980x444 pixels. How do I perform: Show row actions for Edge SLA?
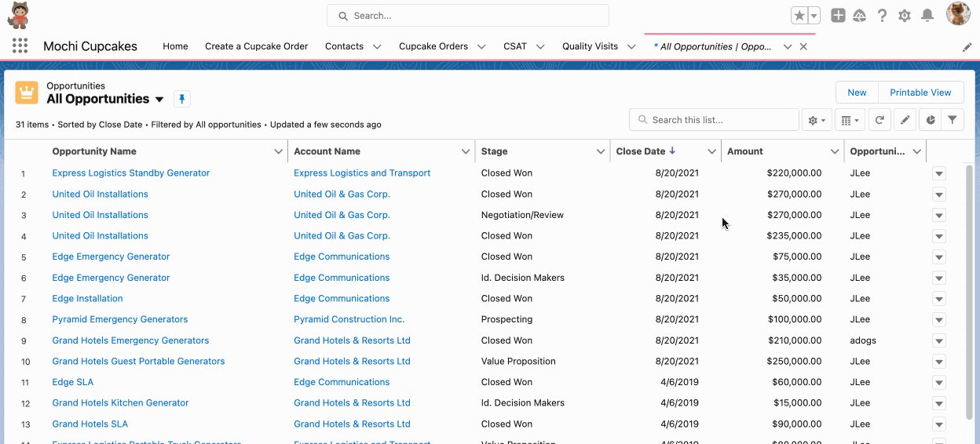[x=939, y=382]
